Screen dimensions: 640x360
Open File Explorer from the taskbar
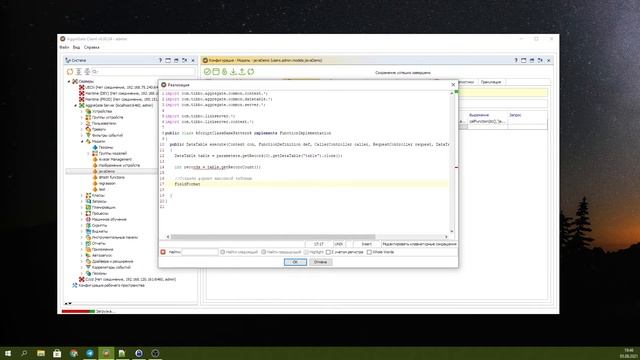pyautogui.click(x=41, y=353)
